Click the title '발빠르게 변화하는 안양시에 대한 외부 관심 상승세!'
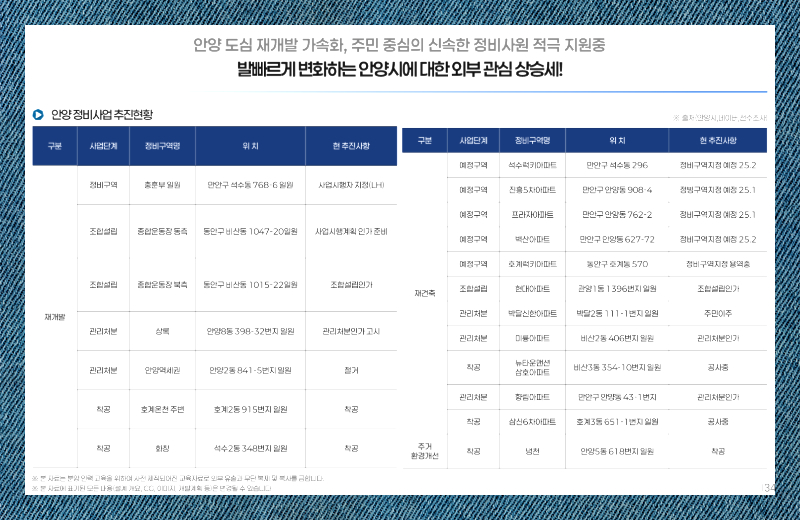 pos(399,69)
